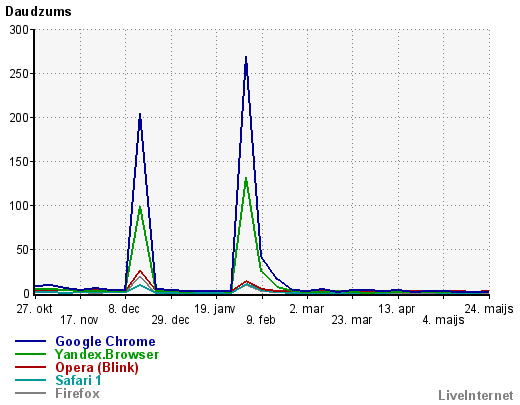Image resolution: width=520 pixels, height=405 pixels.
Task: Select the Opera (Blink) legend entry
Action: point(97,367)
